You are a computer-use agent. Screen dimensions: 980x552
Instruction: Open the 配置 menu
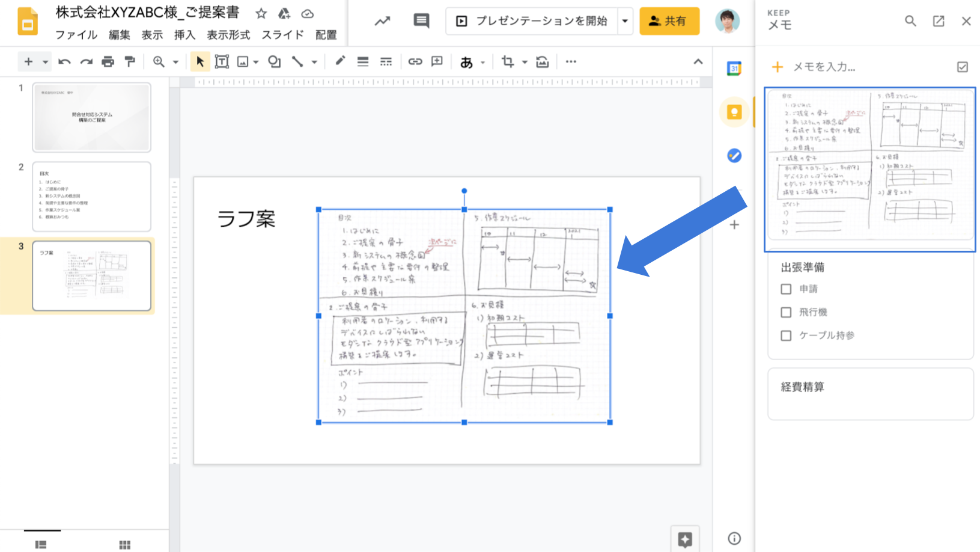(326, 35)
